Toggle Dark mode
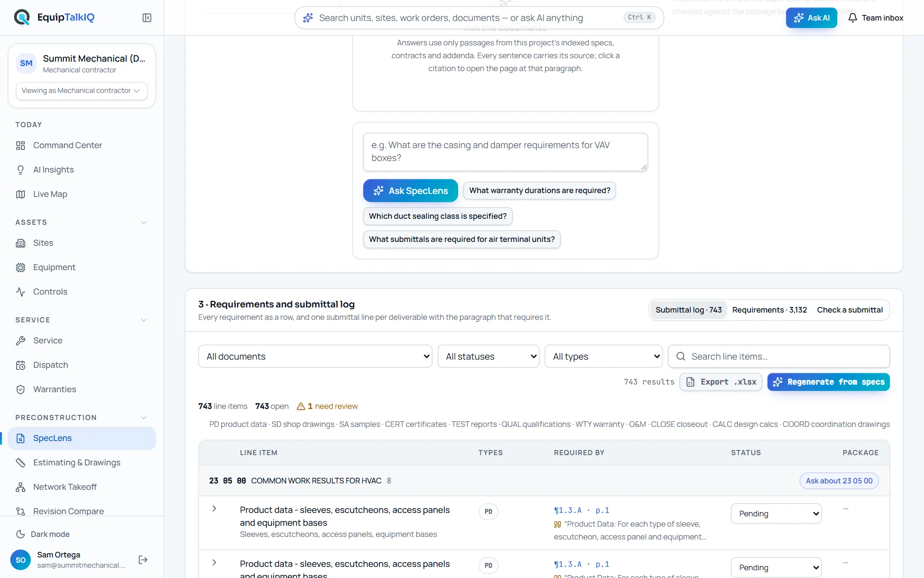This screenshot has height=578, width=924. click(43, 534)
